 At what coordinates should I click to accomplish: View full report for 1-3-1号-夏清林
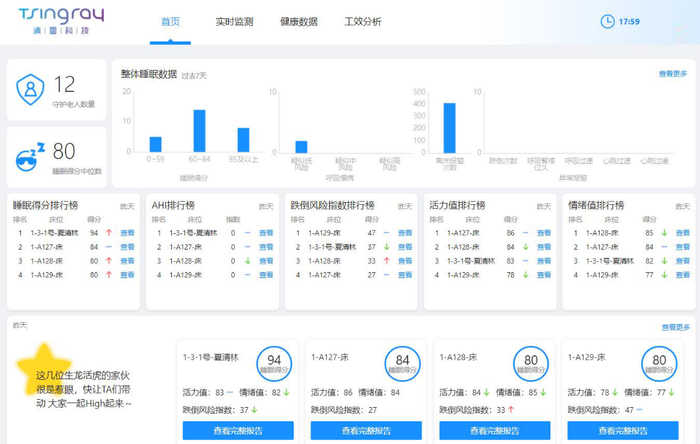pyautogui.click(x=238, y=431)
